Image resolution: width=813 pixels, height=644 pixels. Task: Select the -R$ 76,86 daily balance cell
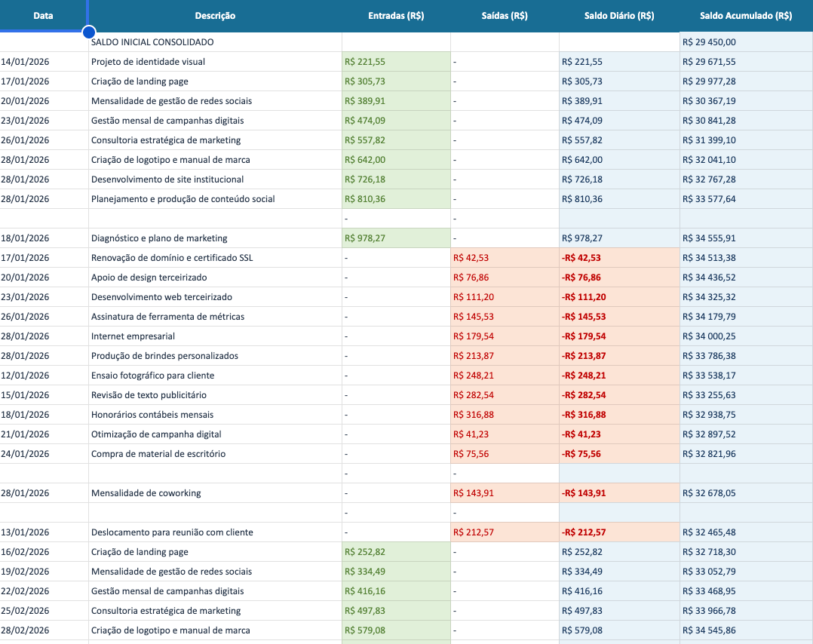point(619,278)
